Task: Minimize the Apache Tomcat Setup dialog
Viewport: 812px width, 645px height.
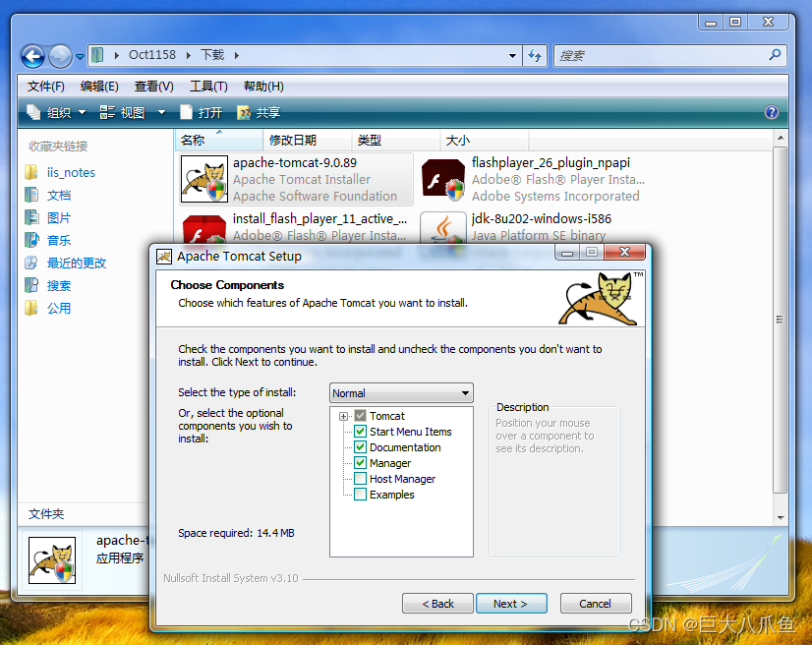Action: pos(567,253)
